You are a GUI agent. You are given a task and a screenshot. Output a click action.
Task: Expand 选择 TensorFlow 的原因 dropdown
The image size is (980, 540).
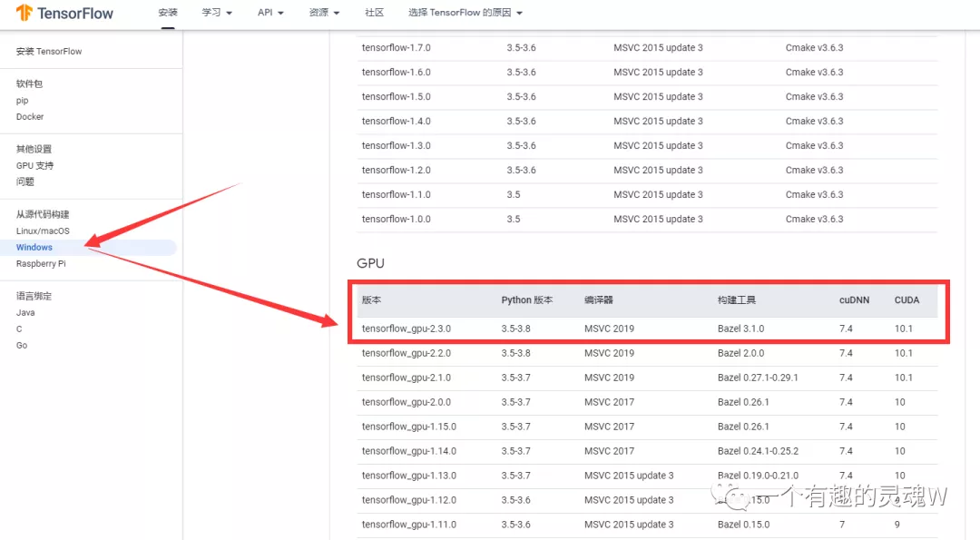(465, 13)
